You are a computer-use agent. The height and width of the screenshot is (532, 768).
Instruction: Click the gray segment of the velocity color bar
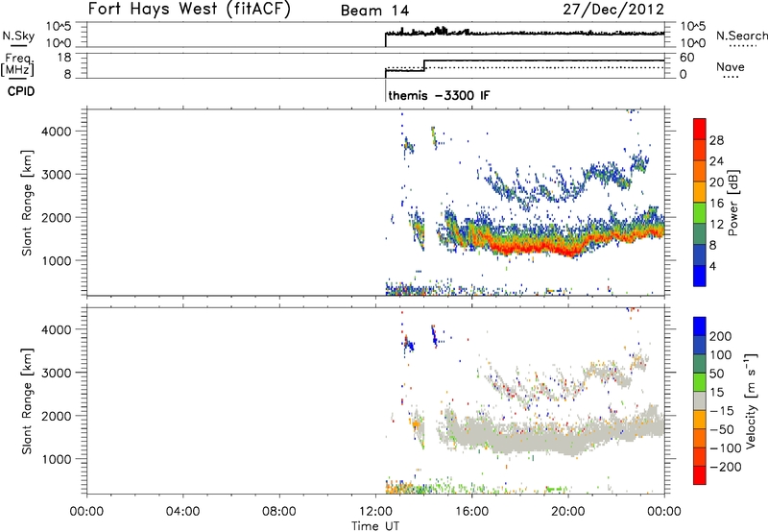point(700,401)
